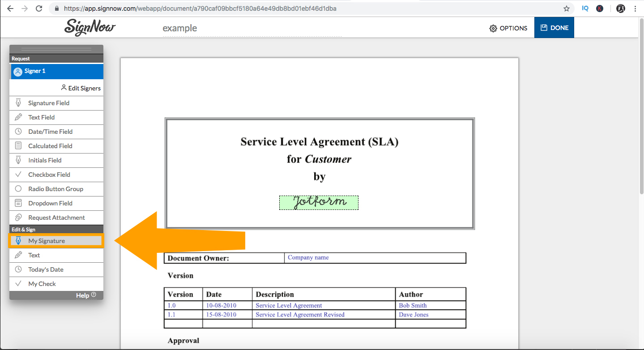
Task: Click the document name field 'example'
Action: (252, 28)
